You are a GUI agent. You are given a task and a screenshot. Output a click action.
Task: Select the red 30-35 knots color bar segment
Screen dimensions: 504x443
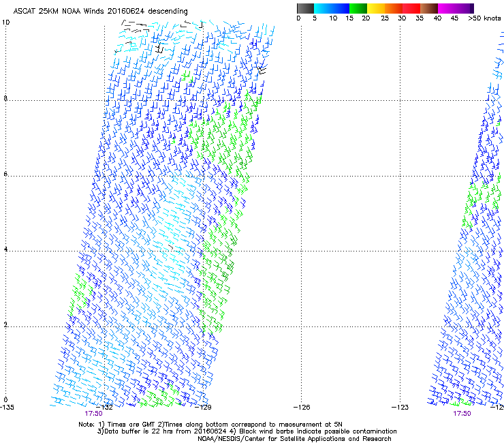[x=411, y=8]
